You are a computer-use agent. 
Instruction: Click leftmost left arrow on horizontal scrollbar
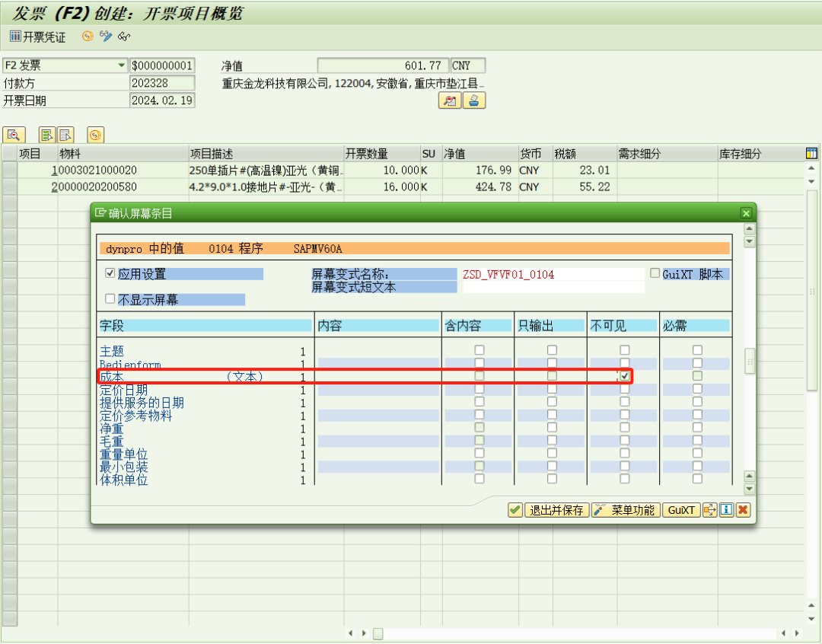[x=351, y=633]
